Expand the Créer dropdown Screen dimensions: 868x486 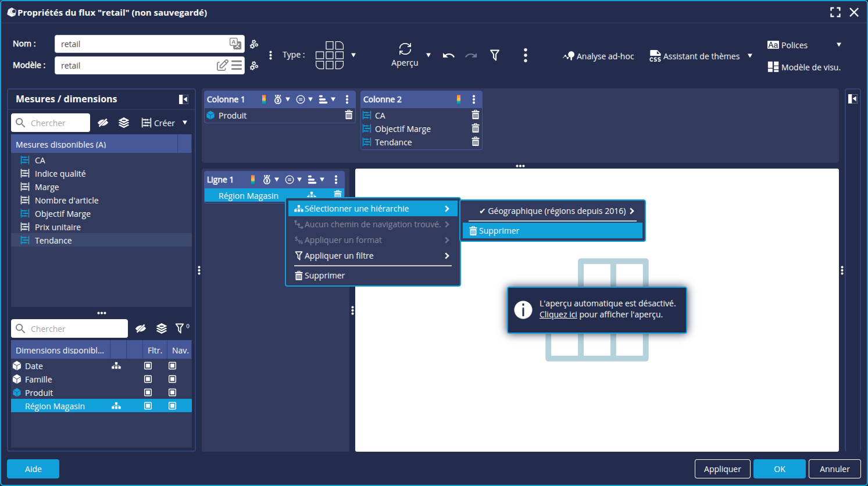click(x=185, y=123)
